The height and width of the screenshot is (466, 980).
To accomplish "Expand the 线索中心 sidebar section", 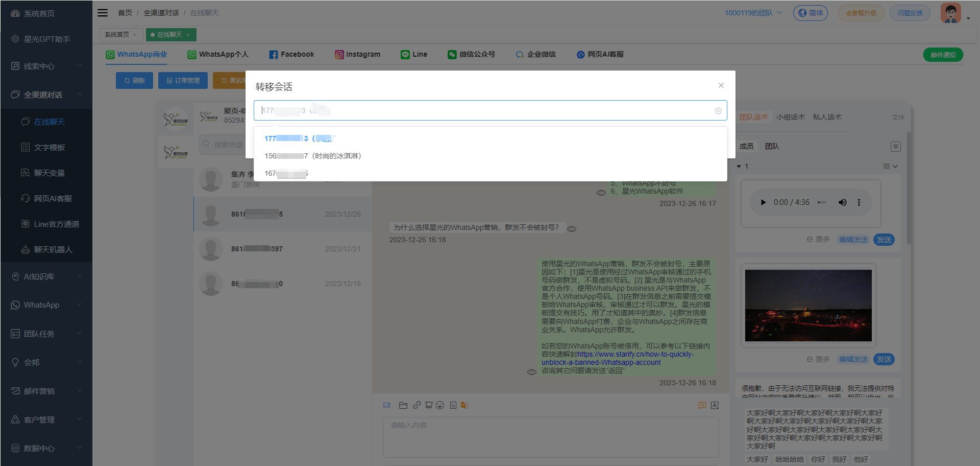I will click(46, 66).
